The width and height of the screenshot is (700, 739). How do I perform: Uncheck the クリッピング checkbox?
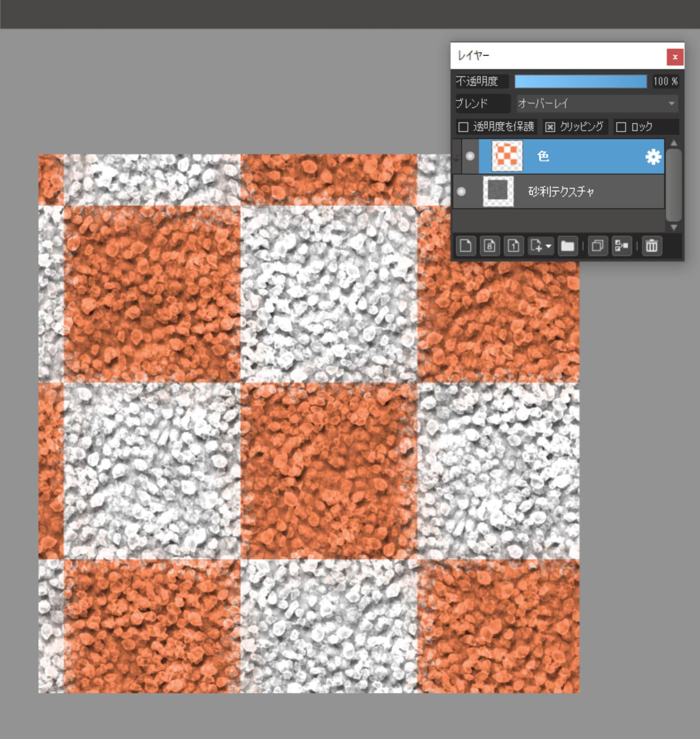550,127
